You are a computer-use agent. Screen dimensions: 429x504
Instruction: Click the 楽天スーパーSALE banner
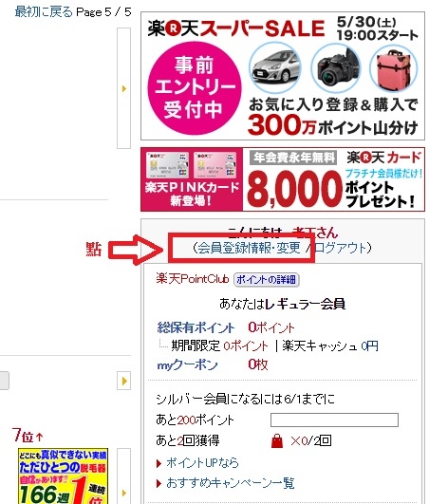point(283,76)
